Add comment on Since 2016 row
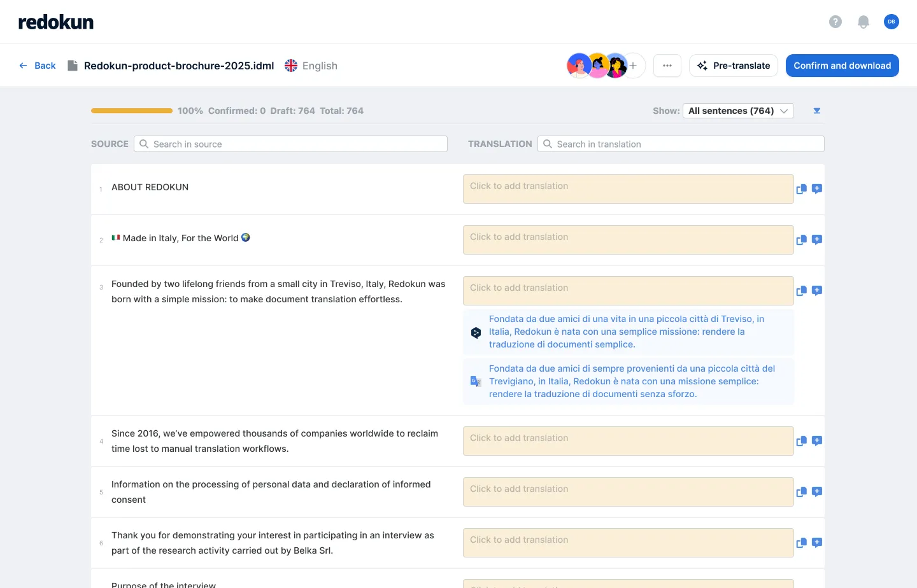The width and height of the screenshot is (917, 588). [x=817, y=441]
